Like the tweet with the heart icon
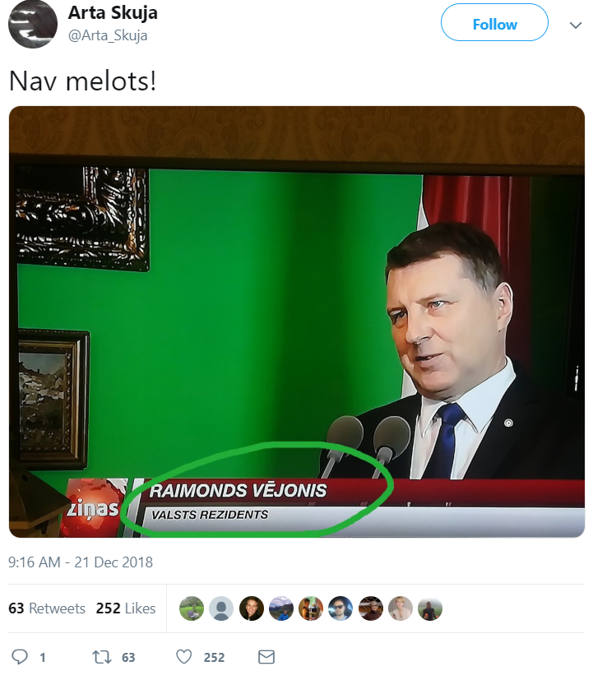 [184, 657]
